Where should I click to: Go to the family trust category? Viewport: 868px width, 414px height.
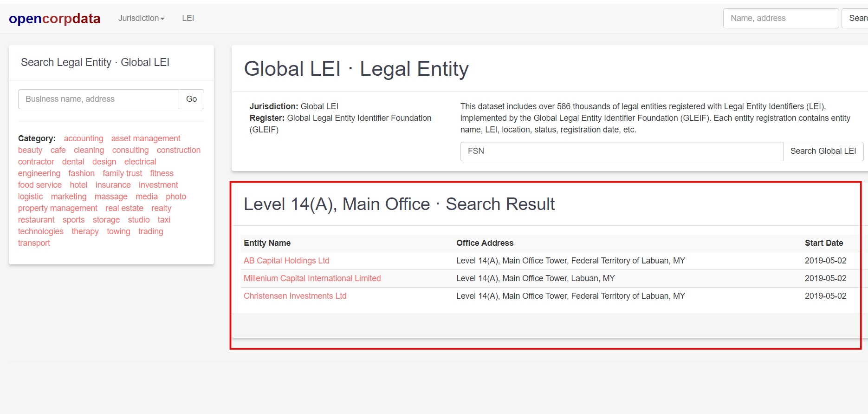click(x=122, y=173)
